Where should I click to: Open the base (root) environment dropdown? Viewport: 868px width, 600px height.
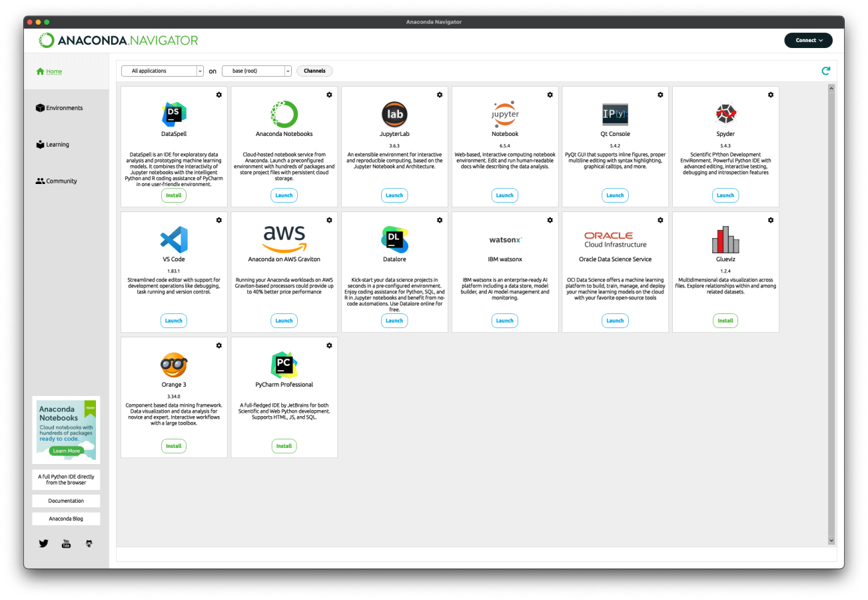[x=257, y=71]
